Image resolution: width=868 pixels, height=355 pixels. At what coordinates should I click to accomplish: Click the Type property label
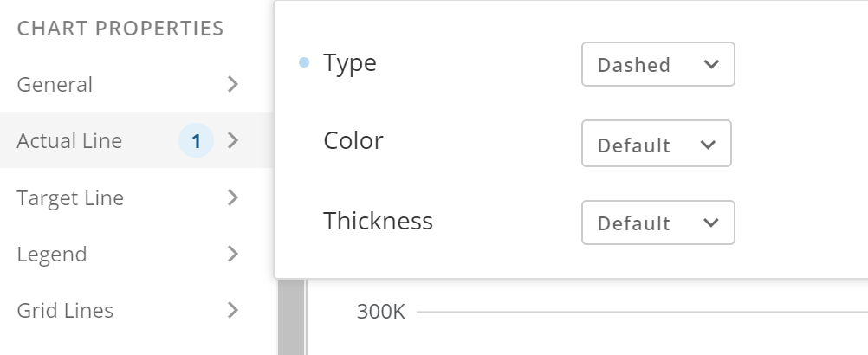(350, 62)
